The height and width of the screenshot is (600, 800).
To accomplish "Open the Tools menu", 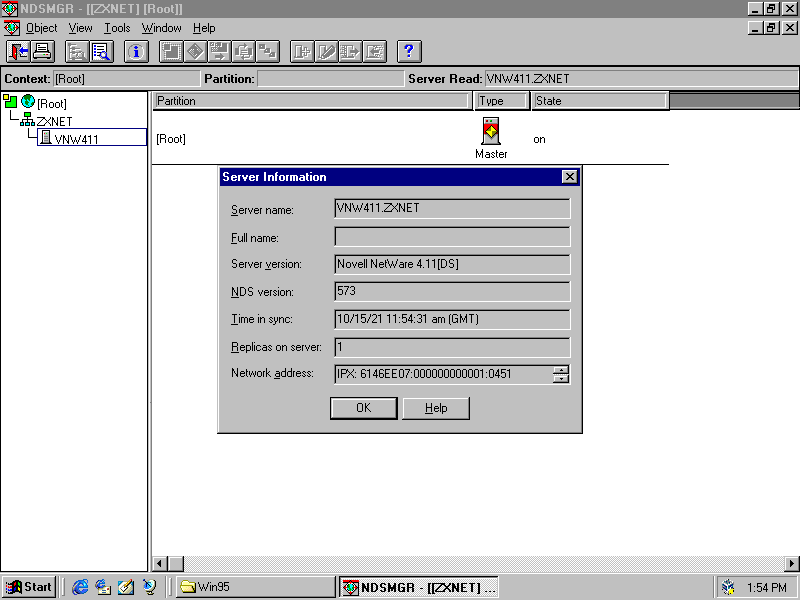I will click(117, 28).
